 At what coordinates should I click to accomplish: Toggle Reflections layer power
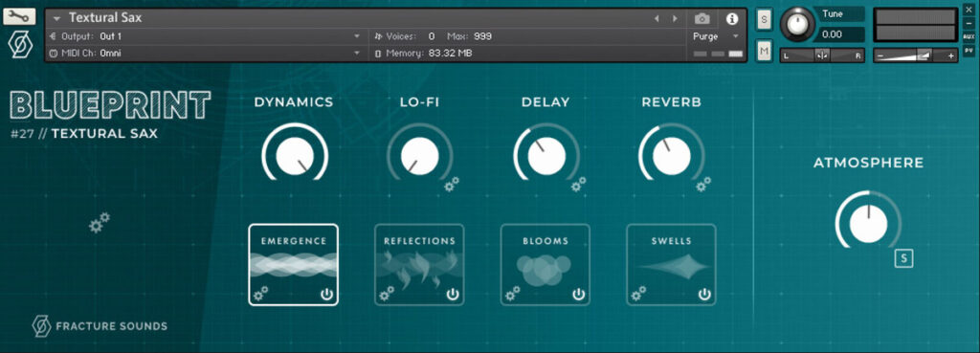click(453, 295)
